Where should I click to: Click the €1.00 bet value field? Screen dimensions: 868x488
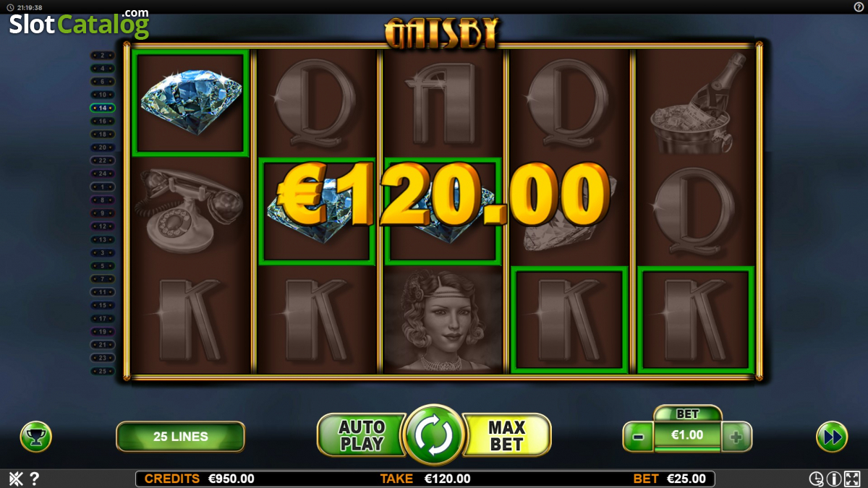tap(687, 436)
